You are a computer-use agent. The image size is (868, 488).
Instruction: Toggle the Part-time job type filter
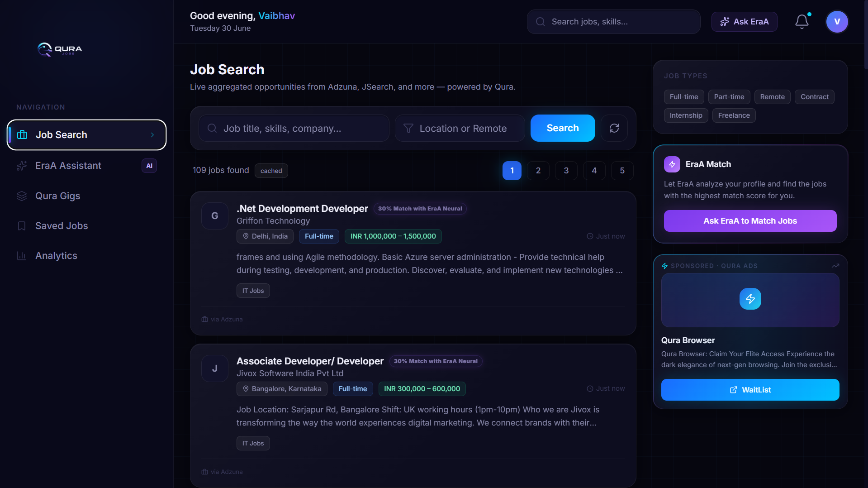[729, 97]
